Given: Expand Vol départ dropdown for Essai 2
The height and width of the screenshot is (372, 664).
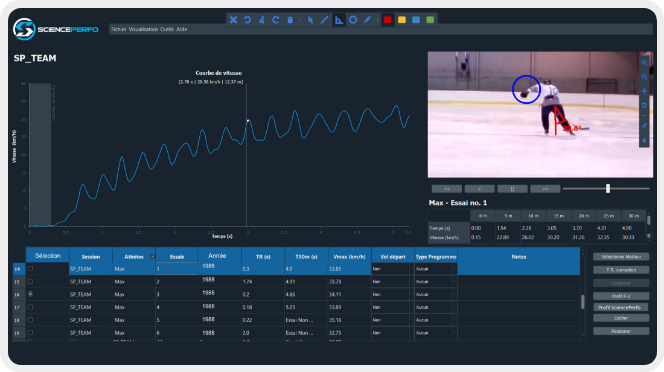Looking at the screenshot, I should pyautogui.click(x=411, y=281).
